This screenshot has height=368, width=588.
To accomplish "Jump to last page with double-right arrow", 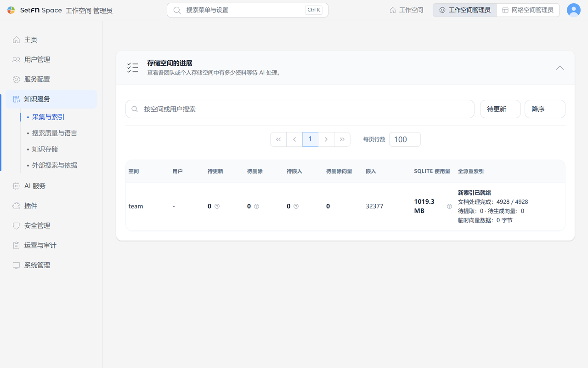I will 342,139.
